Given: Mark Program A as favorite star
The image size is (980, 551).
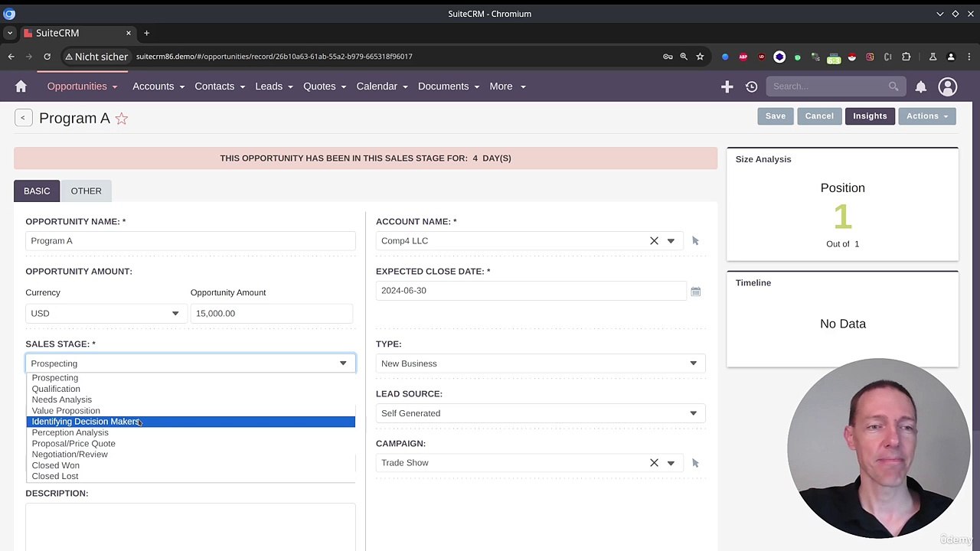Looking at the screenshot, I should click(x=121, y=119).
